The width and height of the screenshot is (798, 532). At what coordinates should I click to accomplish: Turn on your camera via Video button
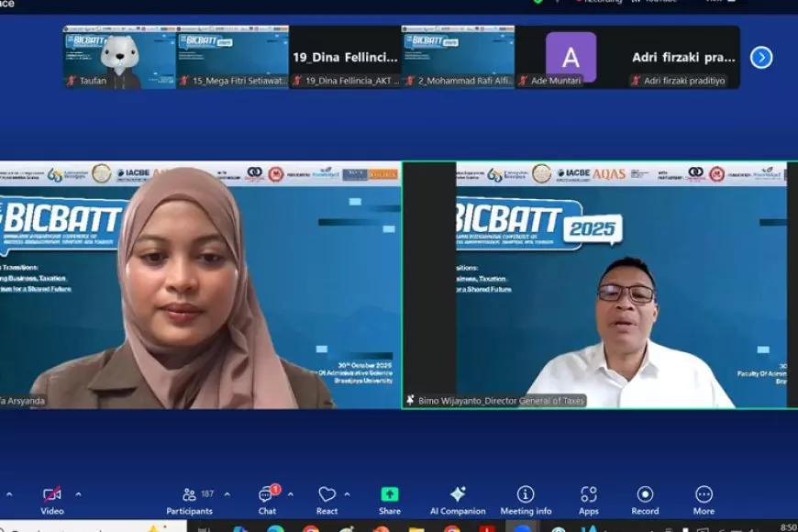(x=50, y=493)
